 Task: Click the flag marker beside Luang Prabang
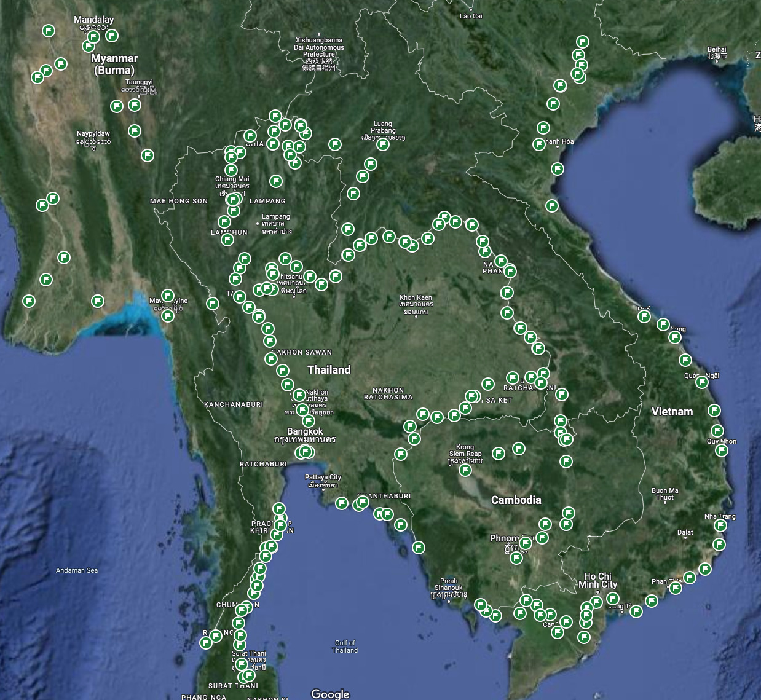point(383,145)
